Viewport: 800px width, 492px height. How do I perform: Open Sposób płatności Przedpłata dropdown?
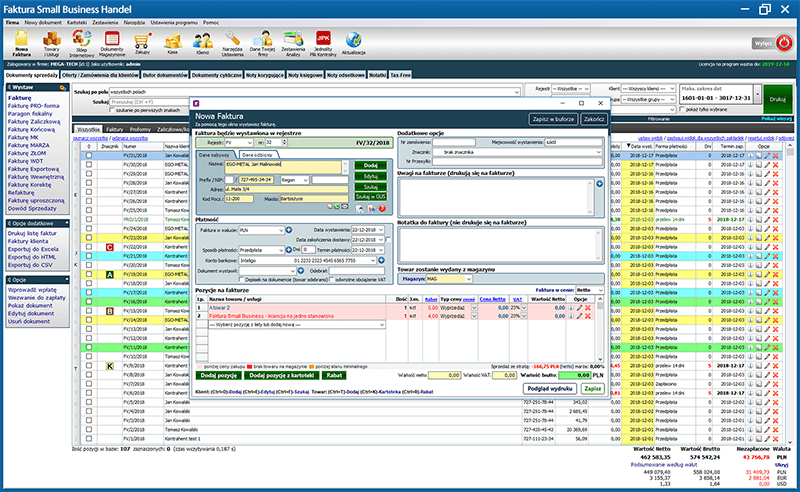click(x=261, y=250)
